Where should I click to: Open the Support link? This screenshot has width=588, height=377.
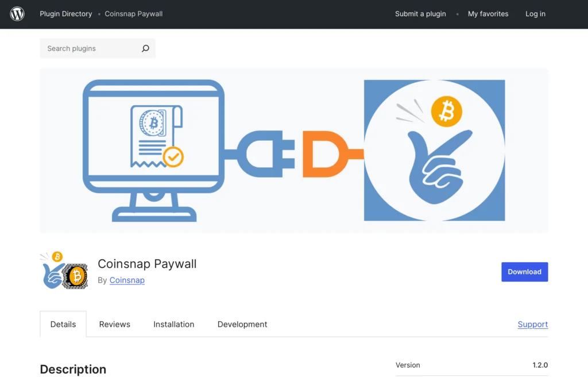point(532,324)
